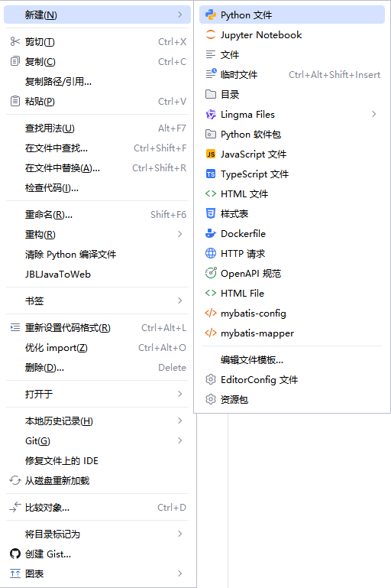Expand the 图表 submenu arrow
The image size is (391, 588).
tap(180, 573)
